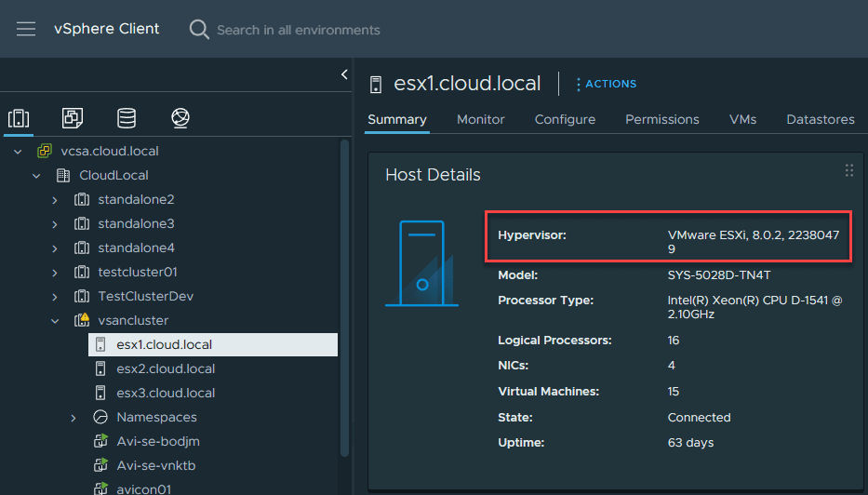
Task: Open the Networking inventory view icon
Action: [x=180, y=118]
